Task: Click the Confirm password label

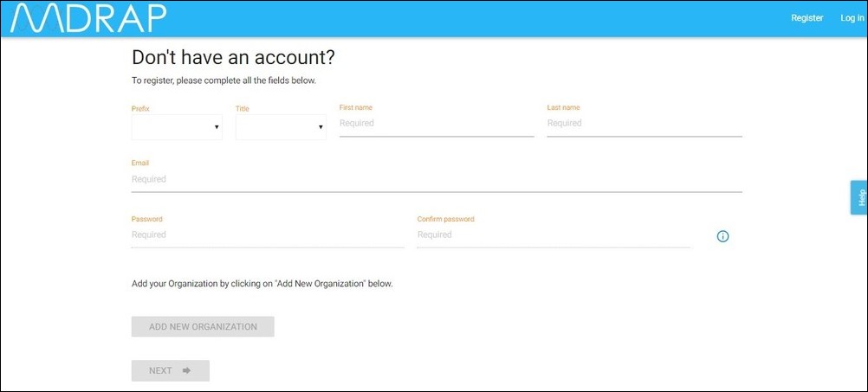Action: point(445,219)
